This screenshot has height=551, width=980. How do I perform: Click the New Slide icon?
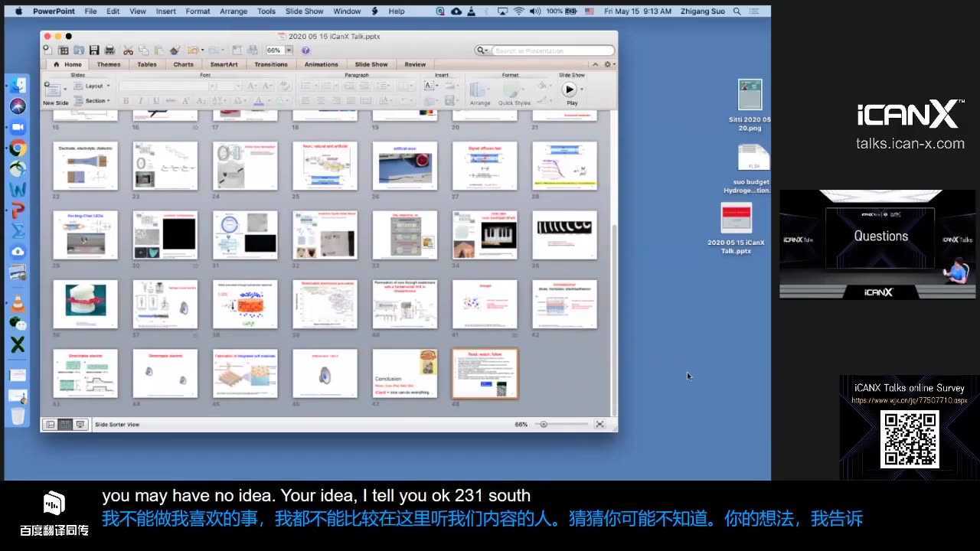[x=53, y=89]
